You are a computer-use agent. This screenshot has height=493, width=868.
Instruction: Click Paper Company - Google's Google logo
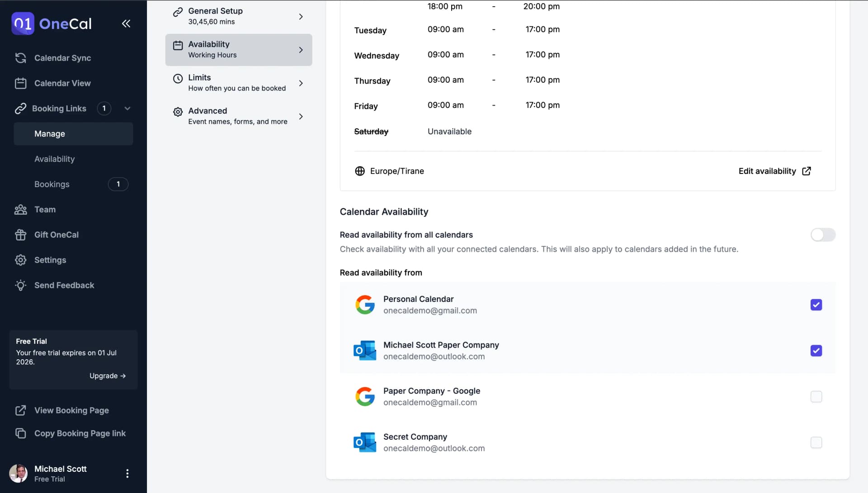(365, 397)
